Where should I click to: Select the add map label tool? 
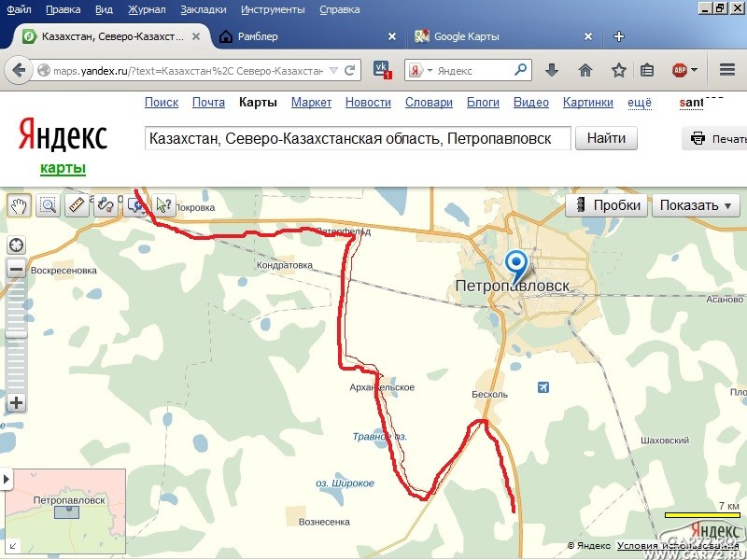point(134,205)
